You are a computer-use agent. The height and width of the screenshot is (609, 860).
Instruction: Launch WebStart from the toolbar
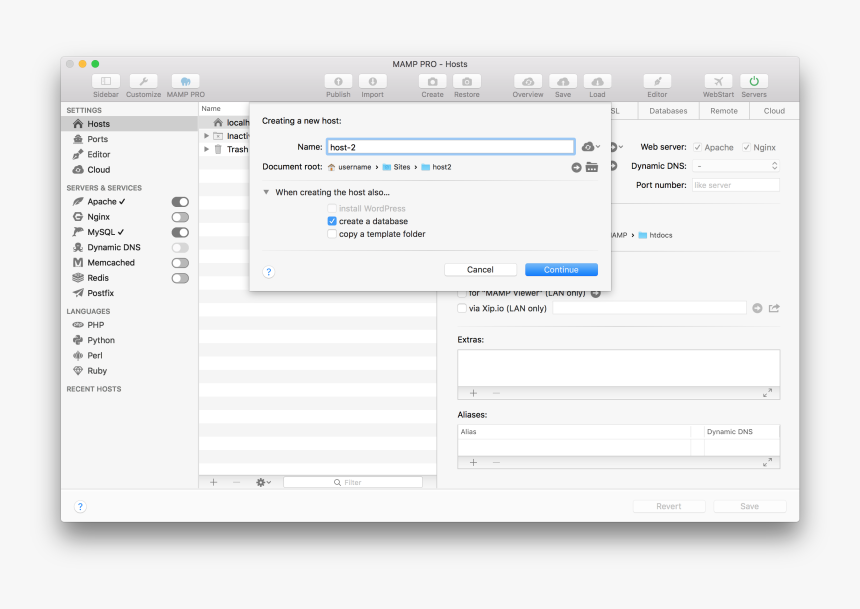click(x=718, y=81)
